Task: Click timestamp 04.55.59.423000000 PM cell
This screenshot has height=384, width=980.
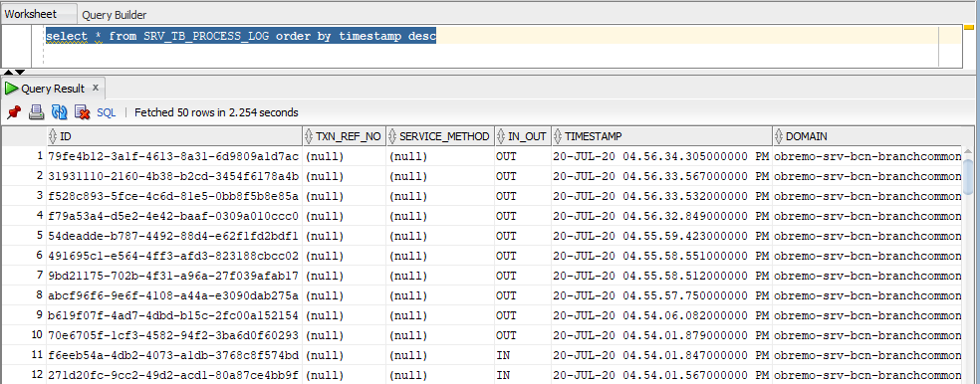Action: [661, 236]
